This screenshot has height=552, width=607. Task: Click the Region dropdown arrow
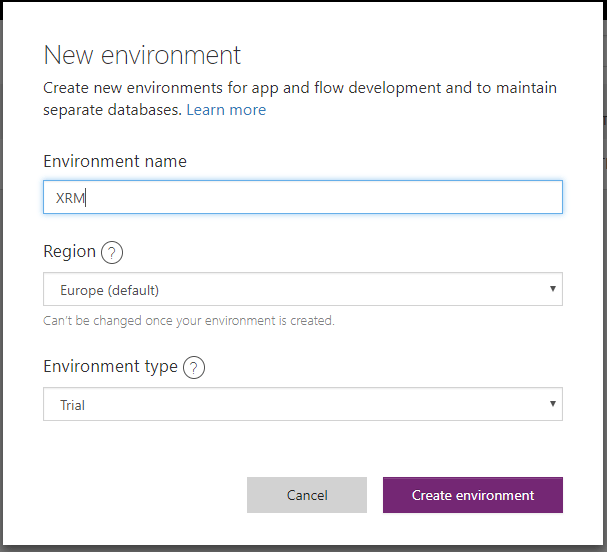552,290
